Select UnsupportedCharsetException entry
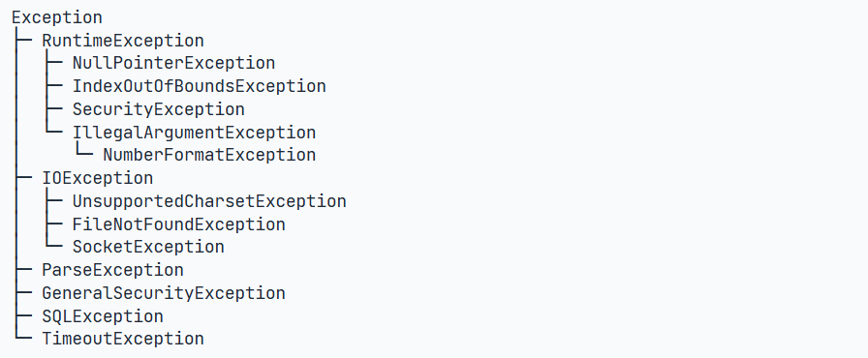 [209, 201]
